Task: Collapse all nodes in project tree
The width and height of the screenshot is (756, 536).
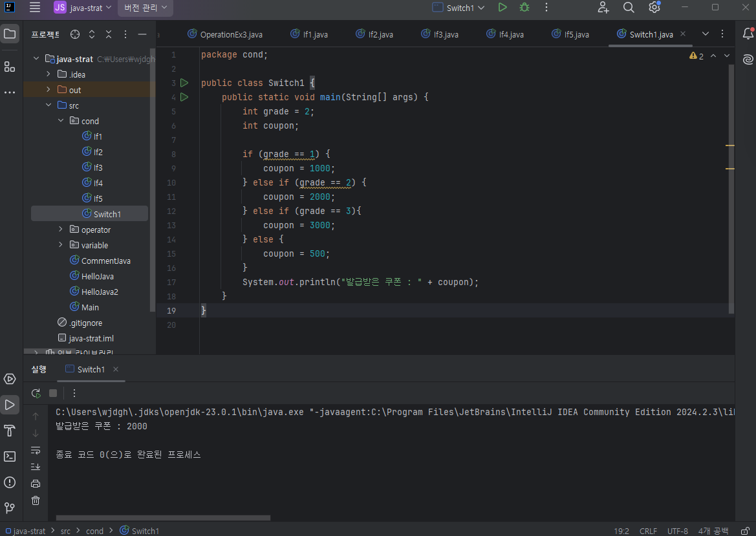Action: click(x=109, y=34)
